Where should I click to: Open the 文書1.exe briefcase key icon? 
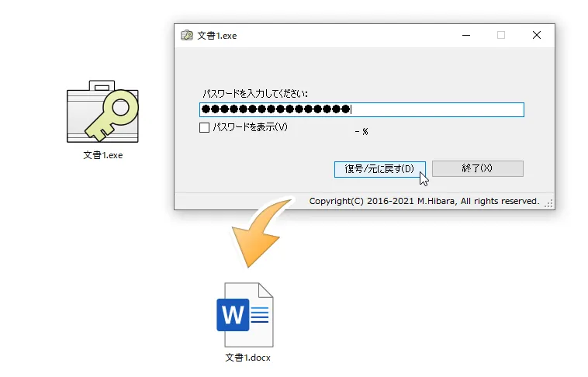click(102, 112)
